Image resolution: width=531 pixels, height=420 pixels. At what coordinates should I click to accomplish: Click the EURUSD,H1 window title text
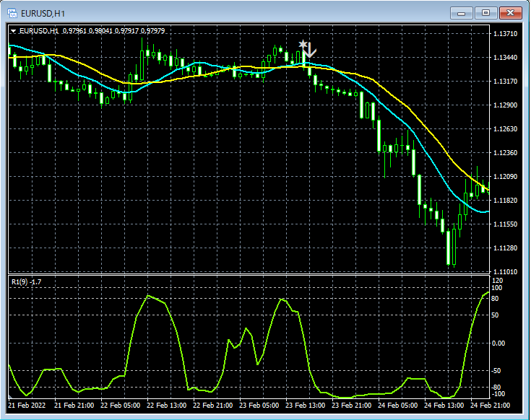(x=43, y=14)
